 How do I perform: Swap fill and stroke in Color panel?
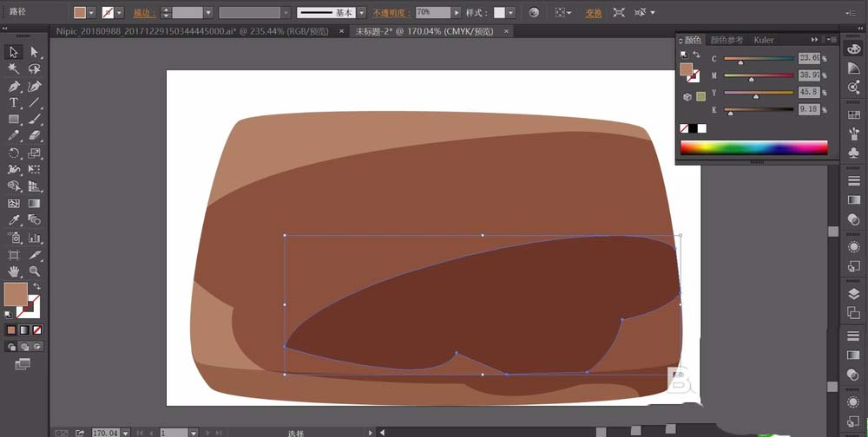click(697, 55)
